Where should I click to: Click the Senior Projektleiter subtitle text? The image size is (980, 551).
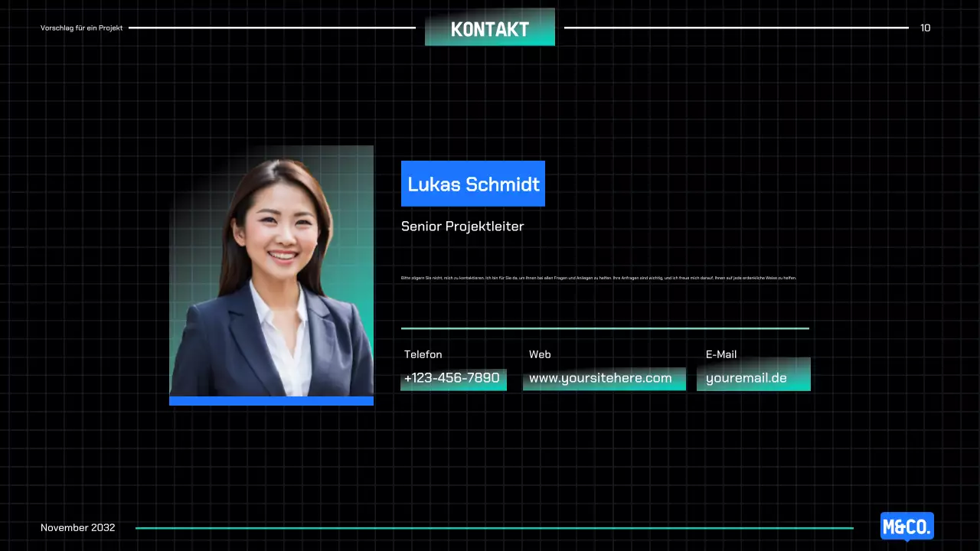pos(462,227)
